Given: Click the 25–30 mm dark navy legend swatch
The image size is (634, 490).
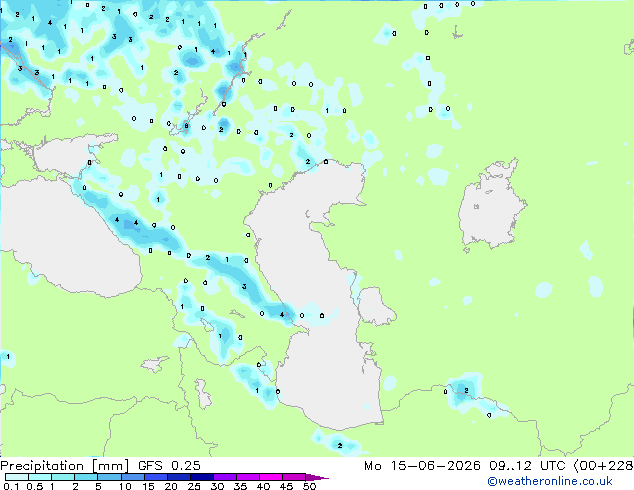Looking at the screenshot, I should [x=202, y=477].
